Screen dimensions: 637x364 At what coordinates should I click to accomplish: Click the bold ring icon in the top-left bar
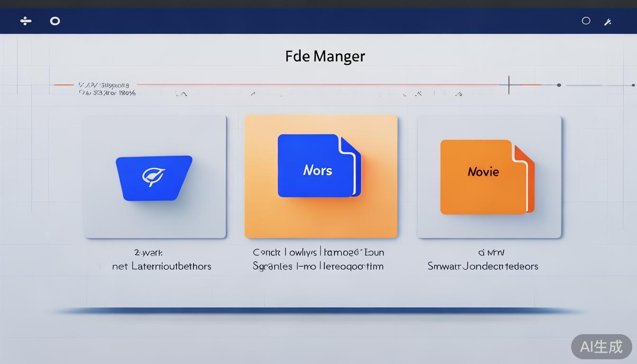55,21
